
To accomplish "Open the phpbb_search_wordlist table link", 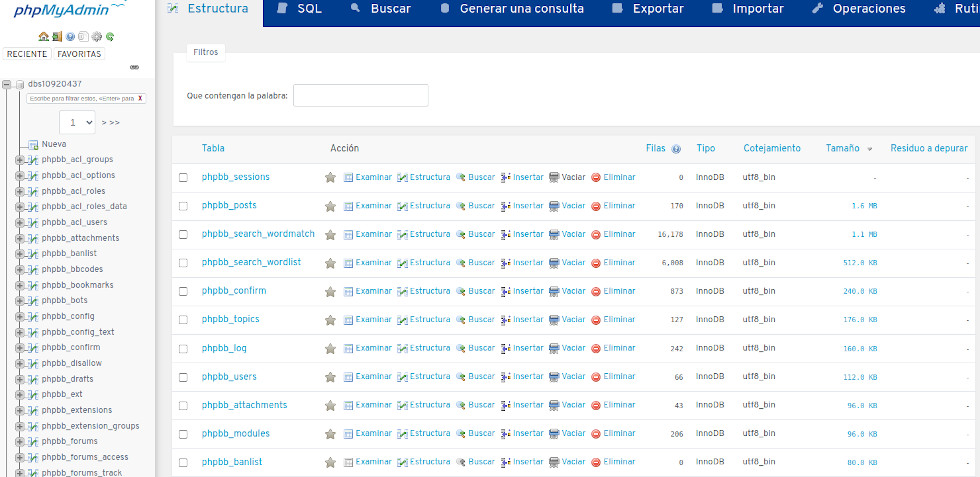I will 251,263.
